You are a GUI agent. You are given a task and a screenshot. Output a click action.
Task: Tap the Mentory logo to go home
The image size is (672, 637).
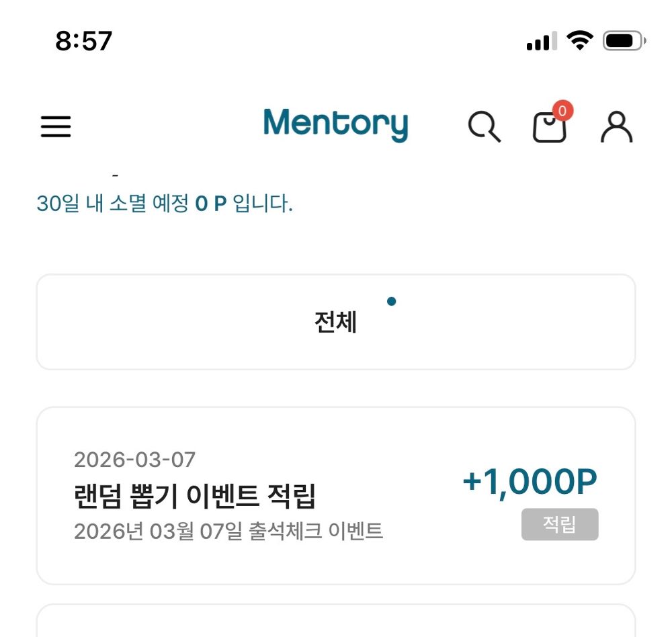[336, 125]
